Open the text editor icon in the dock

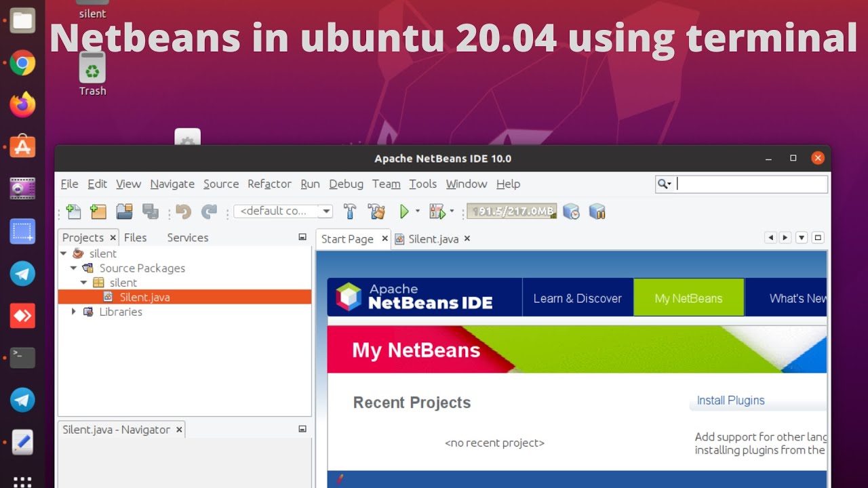[x=22, y=442]
